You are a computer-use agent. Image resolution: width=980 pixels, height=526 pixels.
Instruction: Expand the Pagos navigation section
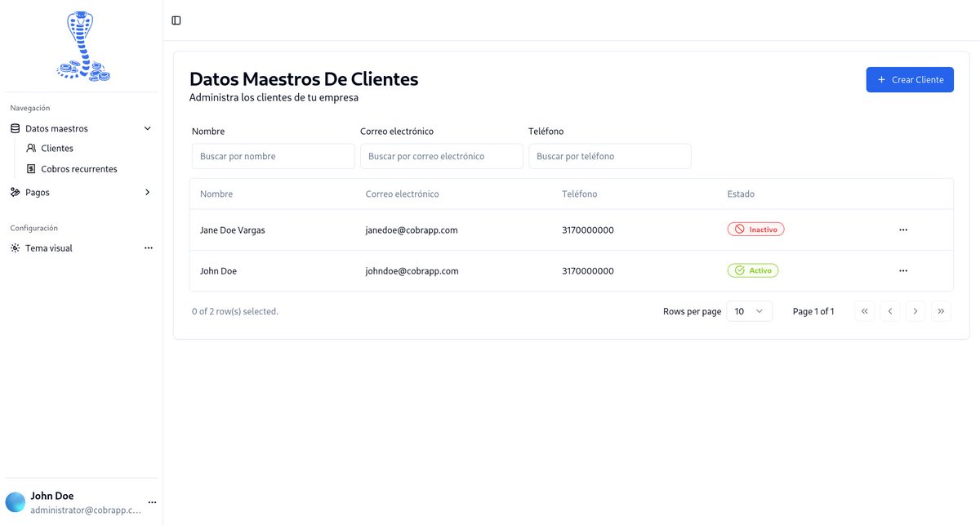pyautogui.click(x=147, y=192)
